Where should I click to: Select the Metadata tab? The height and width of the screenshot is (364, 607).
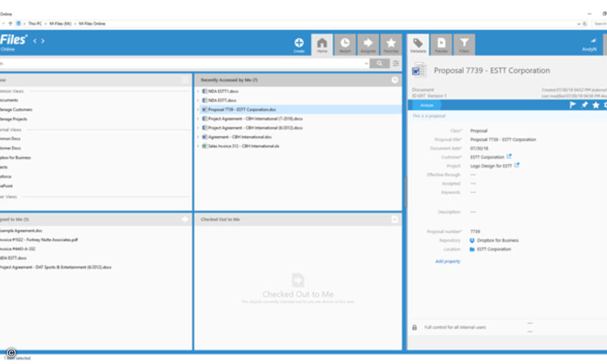[x=418, y=44]
